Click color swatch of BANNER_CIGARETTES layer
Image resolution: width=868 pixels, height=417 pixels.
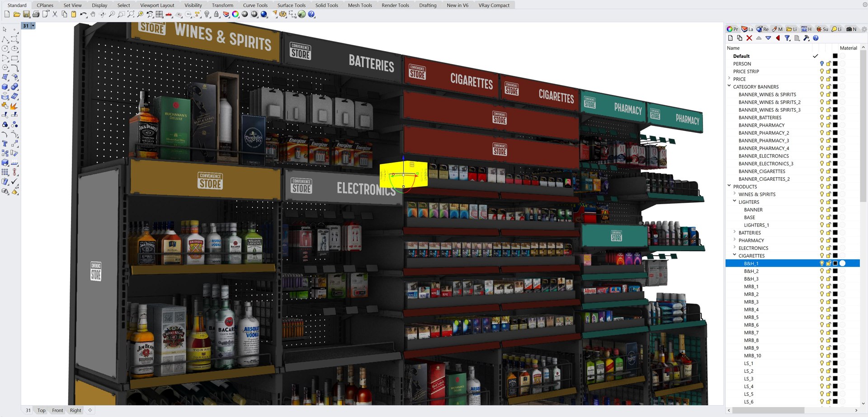(x=835, y=171)
